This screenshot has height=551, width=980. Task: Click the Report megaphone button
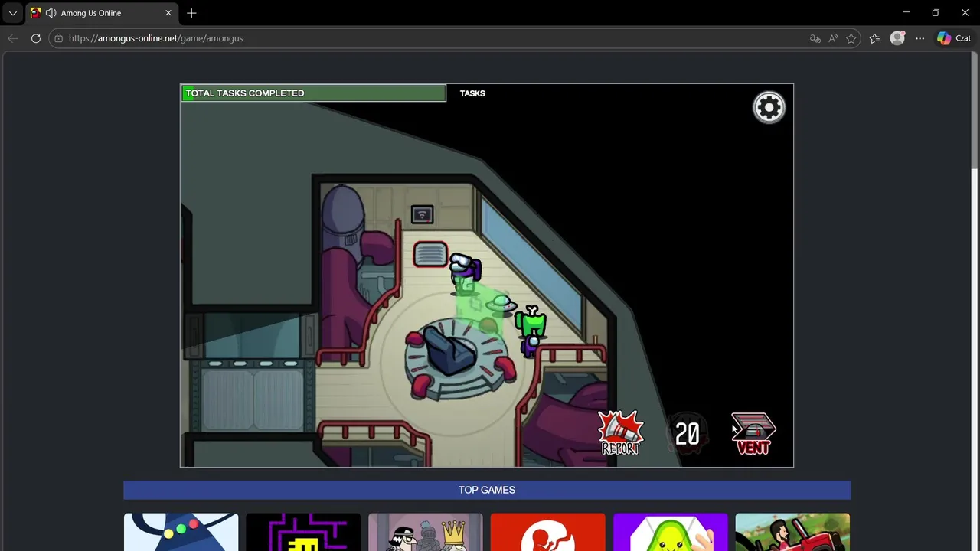click(x=620, y=433)
